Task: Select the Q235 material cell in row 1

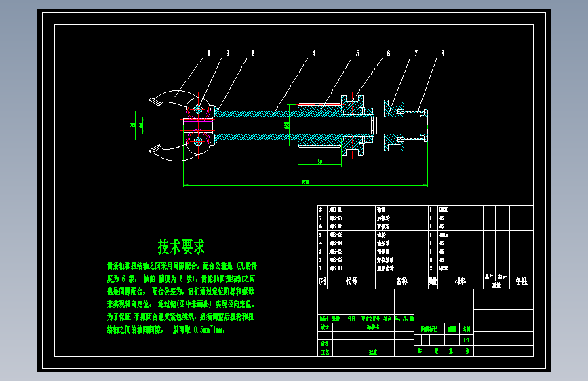Action: tap(444, 268)
